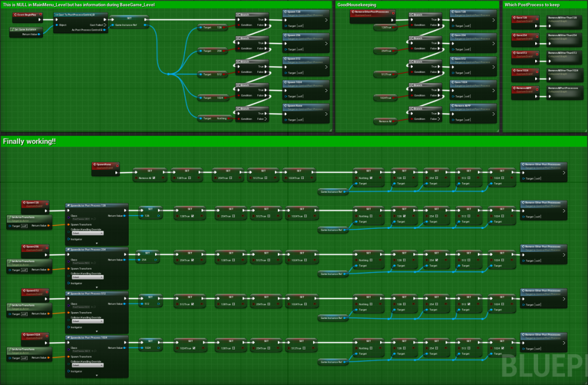
Task: Click the Save128 custom event icon
Action: (x=514, y=18)
